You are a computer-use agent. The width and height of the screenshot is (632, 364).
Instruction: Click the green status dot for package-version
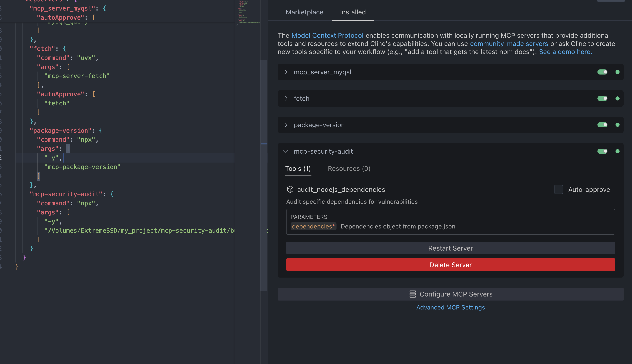[617, 125]
